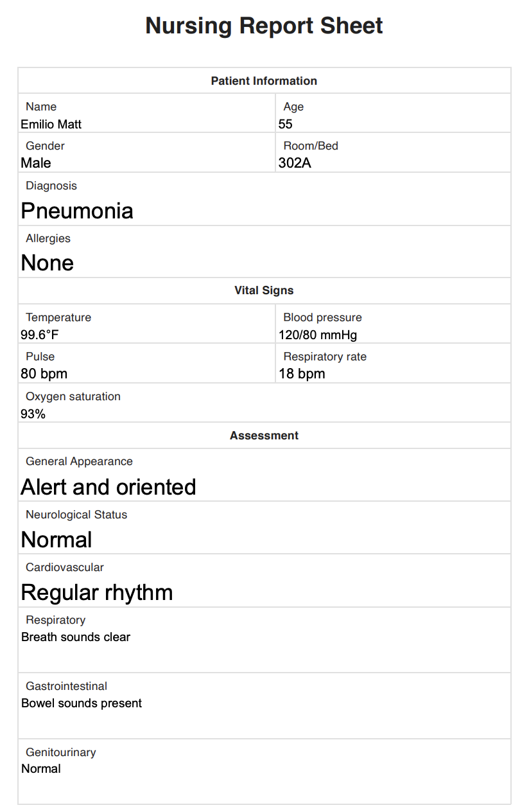Image resolution: width=529 pixels, height=812 pixels.
Task: Click the Temperature field showing 99.6°F
Action: pyautogui.click(x=146, y=335)
